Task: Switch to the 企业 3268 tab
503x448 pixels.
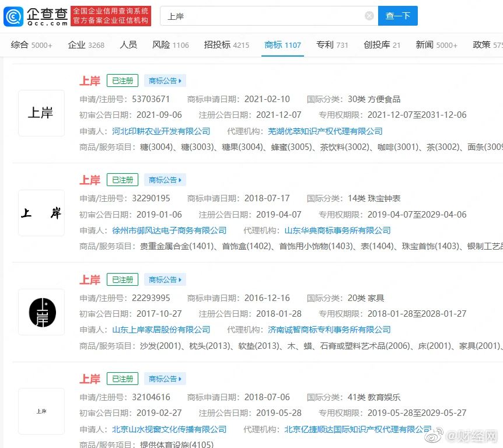Action: coord(86,45)
